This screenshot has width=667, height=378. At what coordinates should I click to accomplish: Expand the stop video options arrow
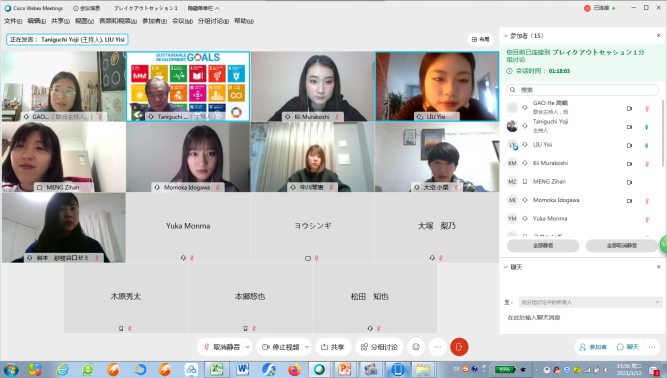(306, 347)
